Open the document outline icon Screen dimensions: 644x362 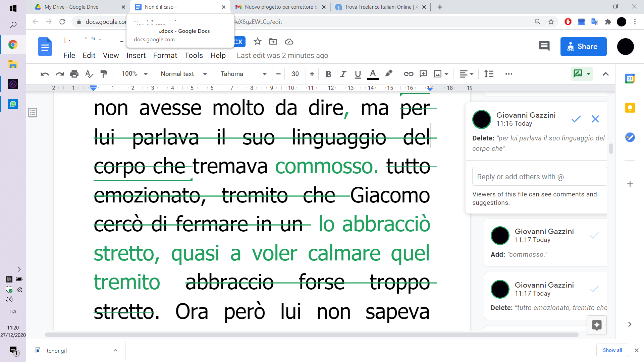[33, 113]
